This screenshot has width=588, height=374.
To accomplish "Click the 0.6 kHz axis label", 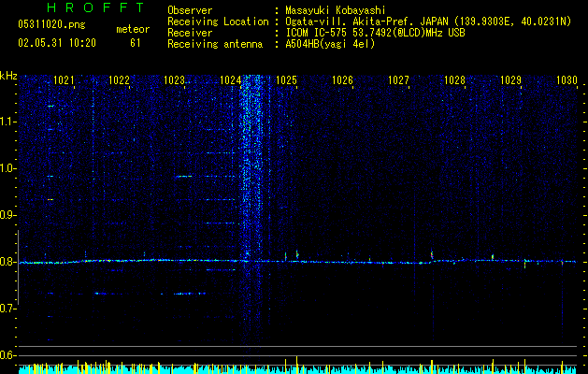I will click(x=8, y=355).
